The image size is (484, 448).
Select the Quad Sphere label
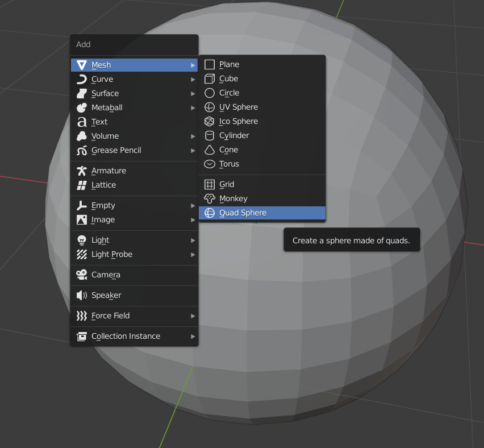click(243, 213)
